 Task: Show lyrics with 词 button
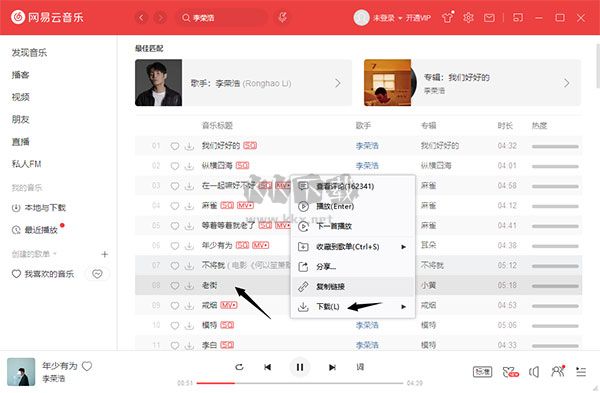pos(360,367)
